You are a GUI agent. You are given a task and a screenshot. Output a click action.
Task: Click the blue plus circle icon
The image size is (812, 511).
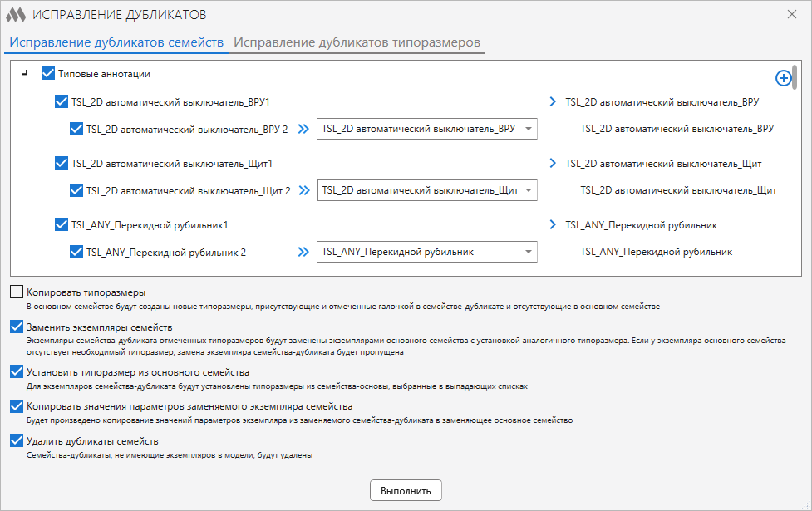(x=783, y=78)
